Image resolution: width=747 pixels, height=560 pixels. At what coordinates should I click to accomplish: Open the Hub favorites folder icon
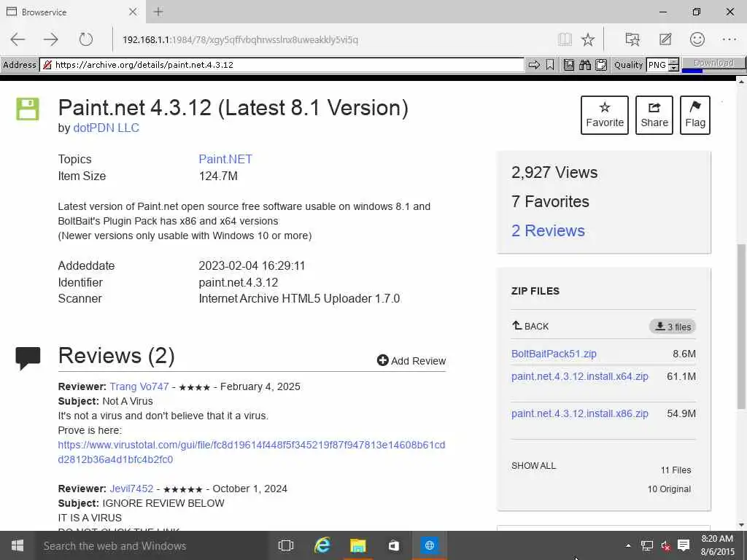click(632, 39)
